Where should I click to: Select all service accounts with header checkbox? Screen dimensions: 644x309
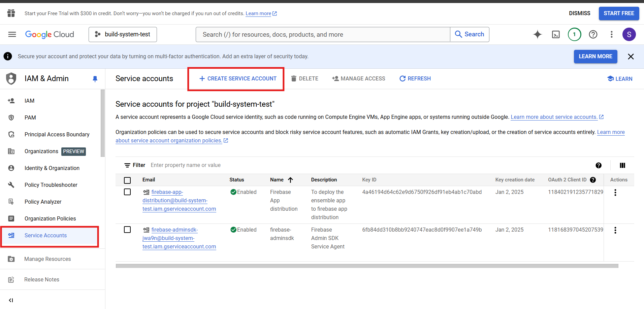(x=127, y=180)
